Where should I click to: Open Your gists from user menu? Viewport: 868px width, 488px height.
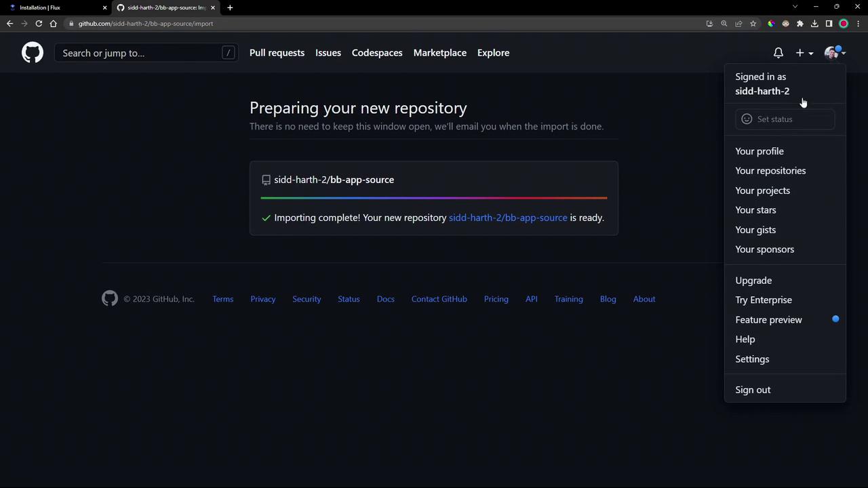point(785,230)
